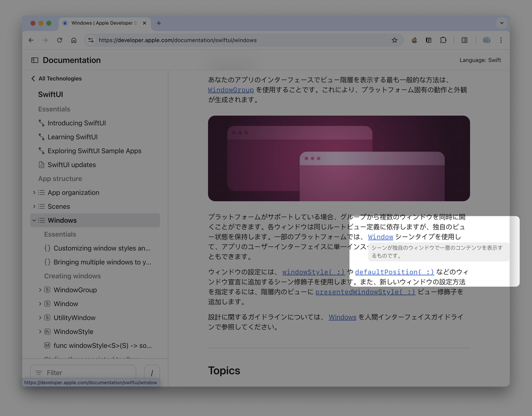Screen dimensions: 532x416
Task: Click the Documentation title
Action: (71, 60)
